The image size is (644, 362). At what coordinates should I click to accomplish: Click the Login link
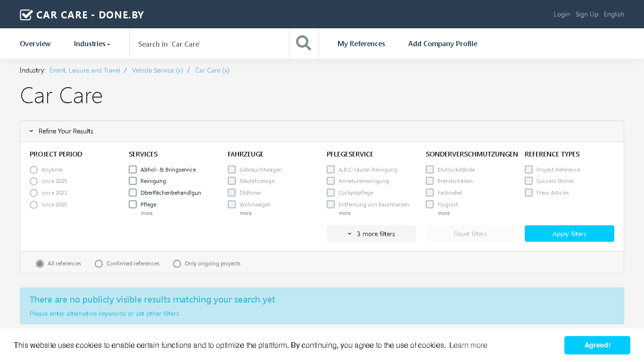coord(561,14)
